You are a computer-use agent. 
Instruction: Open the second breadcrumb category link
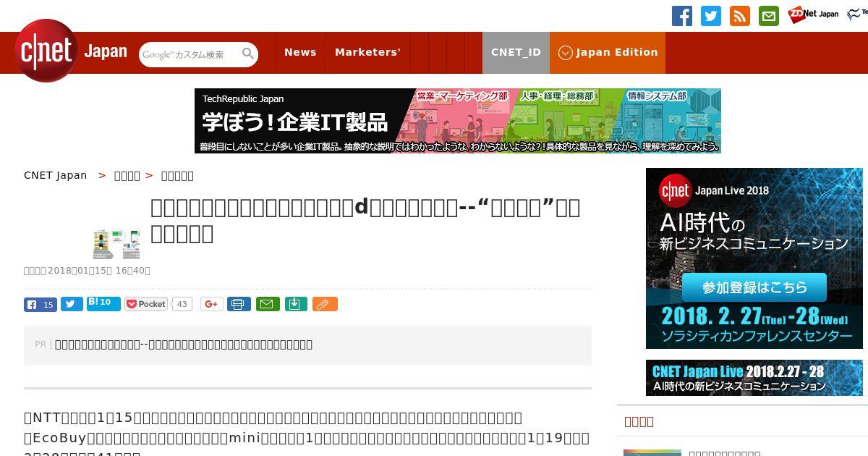tap(127, 175)
